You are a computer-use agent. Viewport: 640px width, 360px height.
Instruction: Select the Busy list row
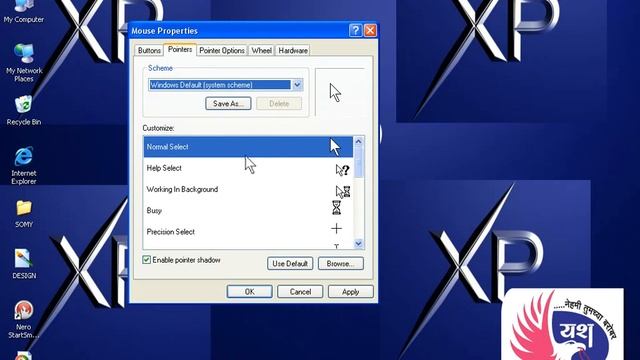(248, 211)
